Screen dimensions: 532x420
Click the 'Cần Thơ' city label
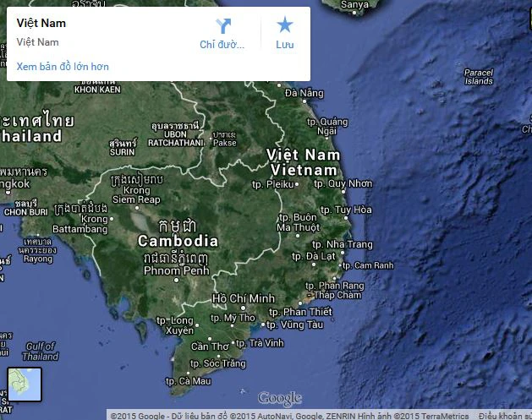[210, 346]
